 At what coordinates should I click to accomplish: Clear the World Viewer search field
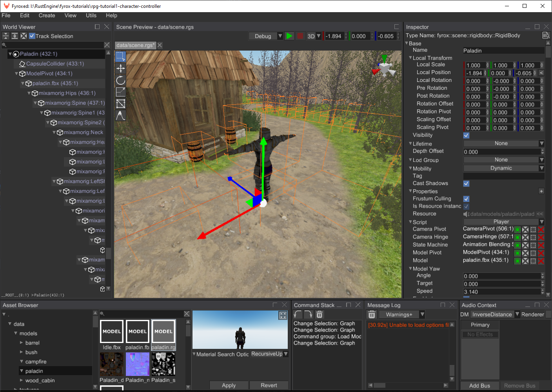point(107,45)
